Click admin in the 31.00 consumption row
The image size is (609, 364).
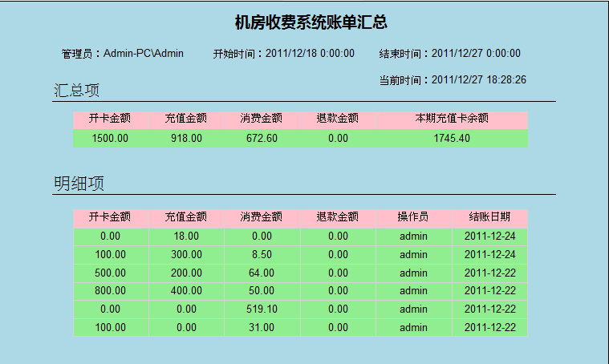pyautogui.click(x=414, y=327)
